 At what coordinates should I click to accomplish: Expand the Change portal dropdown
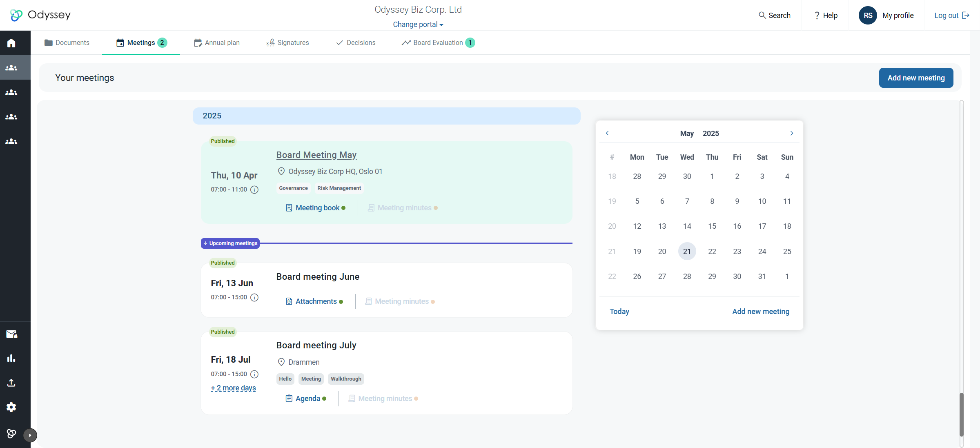click(x=418, y=25)
